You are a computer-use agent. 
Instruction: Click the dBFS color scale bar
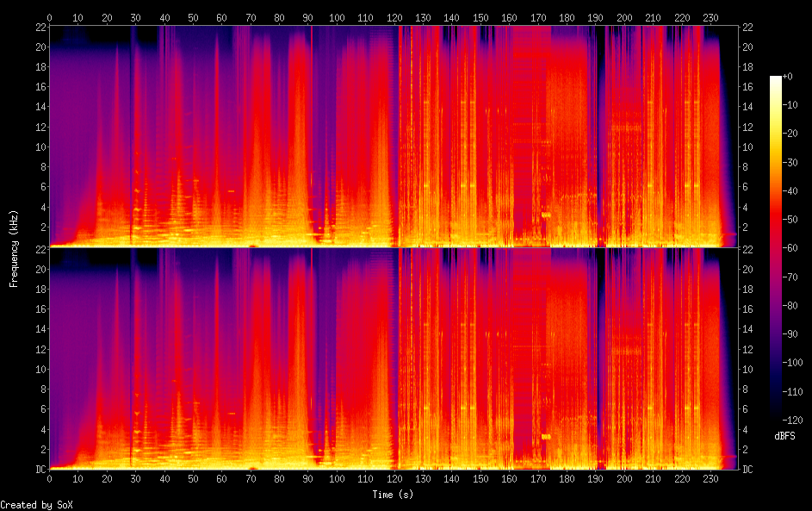coord(775,248)
